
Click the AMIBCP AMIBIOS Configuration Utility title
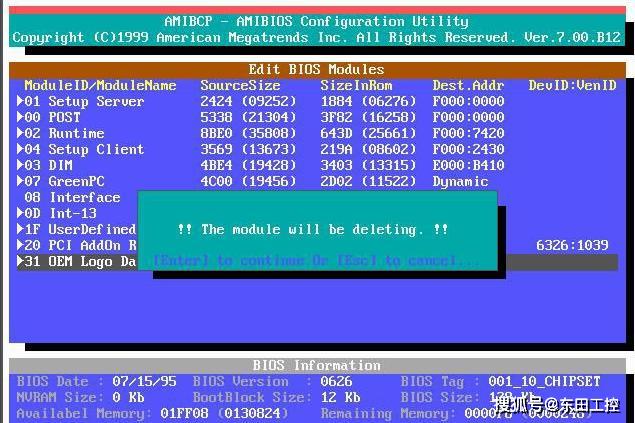pyautogui.click(x=317, y=21)
